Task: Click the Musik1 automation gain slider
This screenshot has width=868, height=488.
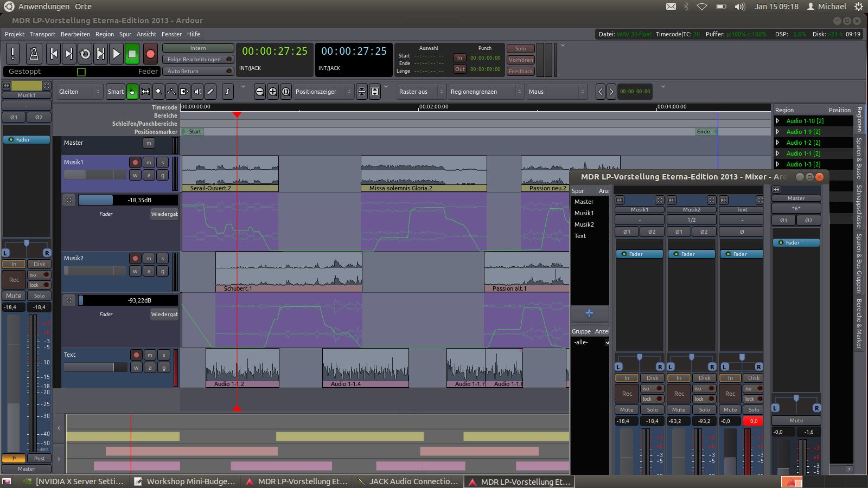Action: [127, 200]
